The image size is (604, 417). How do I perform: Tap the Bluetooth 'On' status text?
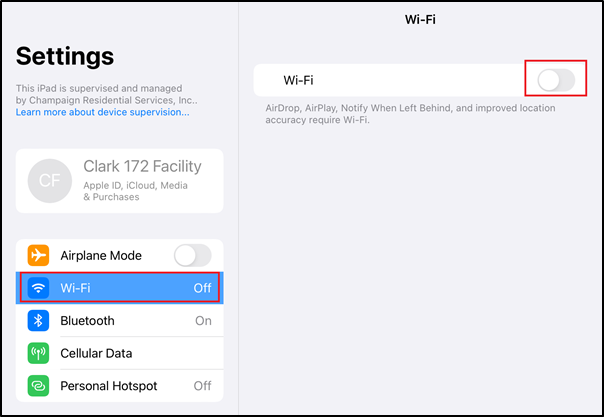tap(203, 320)
